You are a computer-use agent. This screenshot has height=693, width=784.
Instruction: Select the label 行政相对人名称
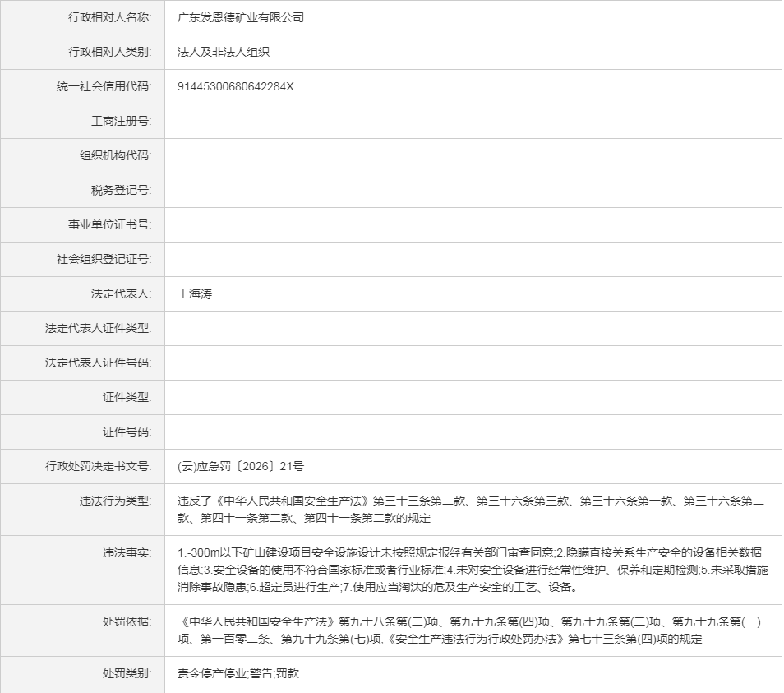coord(109,17)
